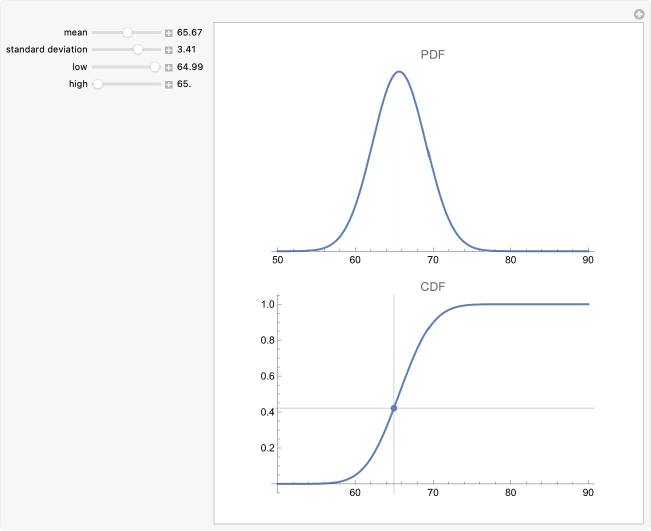Image resolution: width=651 pixels, height=531 pixels.
Task: Click the 'standard deviation' label
Action: pos(46,49)
